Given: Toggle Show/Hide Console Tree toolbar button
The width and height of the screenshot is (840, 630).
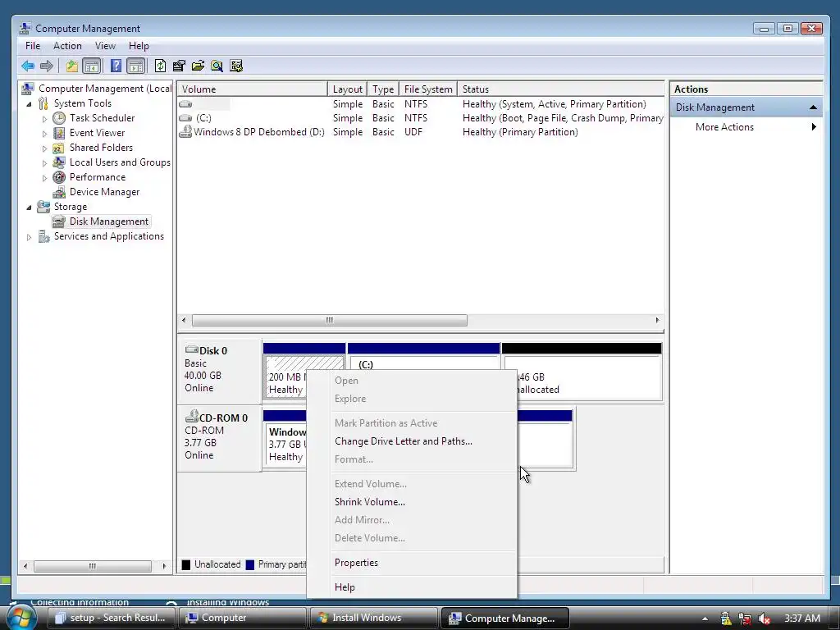Looking at the screenshot, I should (x=92, y=66).
